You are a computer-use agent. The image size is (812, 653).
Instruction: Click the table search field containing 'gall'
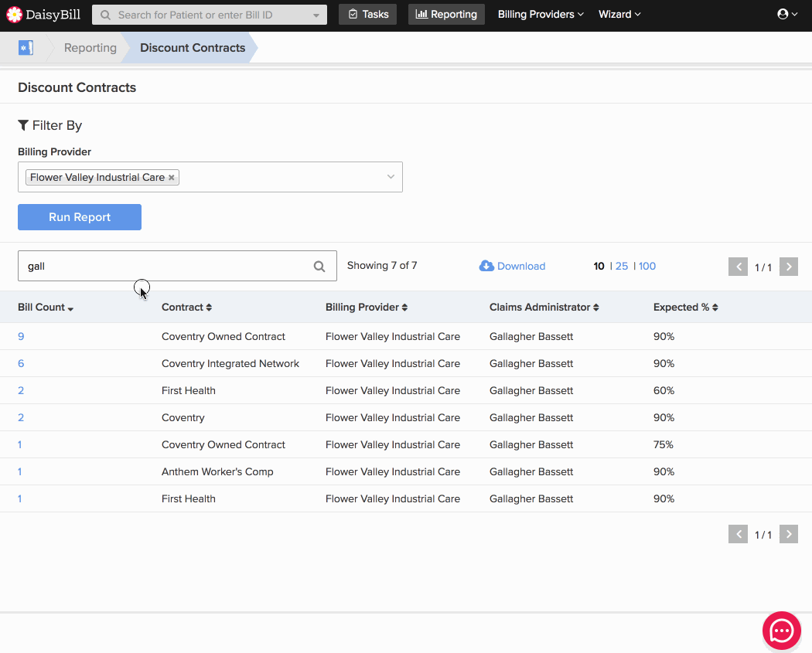tap(177, 266)
